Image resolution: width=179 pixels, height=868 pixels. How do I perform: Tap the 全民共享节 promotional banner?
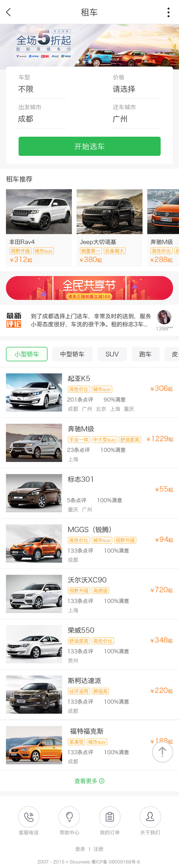89,288
